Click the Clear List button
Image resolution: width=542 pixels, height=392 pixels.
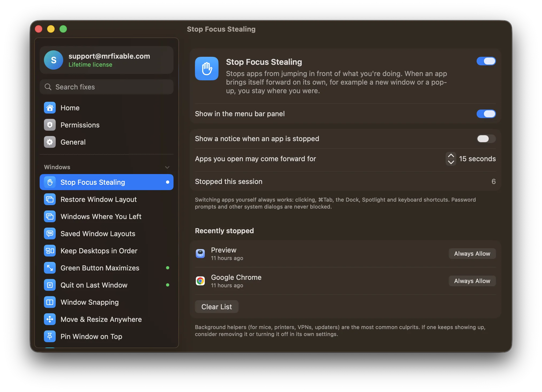coord(217,307)
